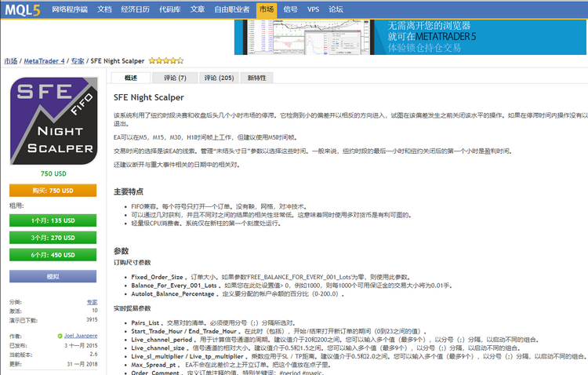This screenshot has width=588, height=375.
Task: Click the 演示已下载 value 3915
Action: [x=92, y=320]
